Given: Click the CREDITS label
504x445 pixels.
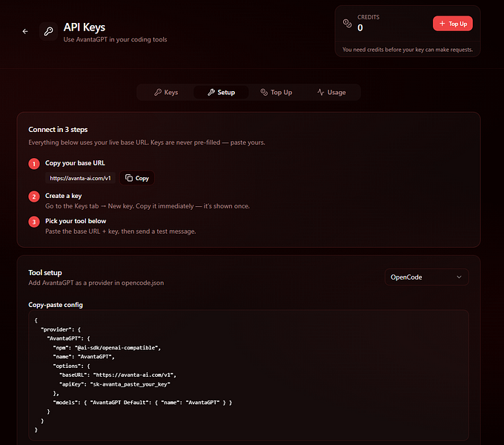Looking at the screenshot, I should 368,17.
